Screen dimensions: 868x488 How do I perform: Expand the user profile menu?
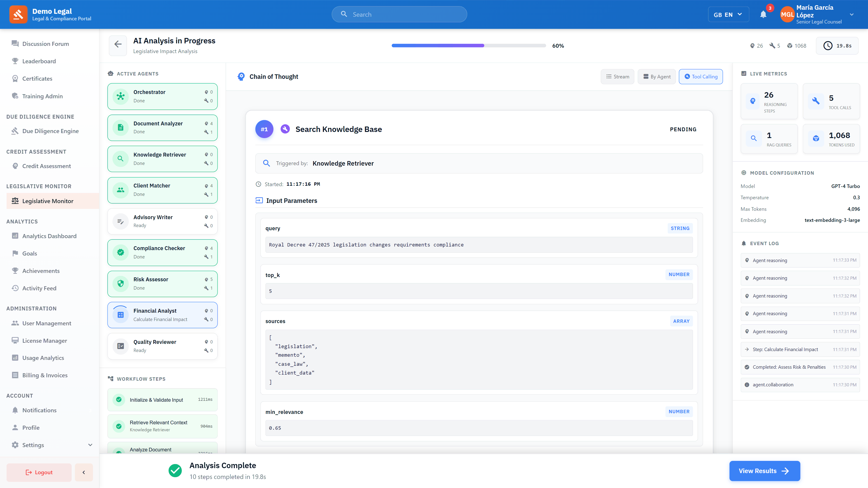(851, 14)
